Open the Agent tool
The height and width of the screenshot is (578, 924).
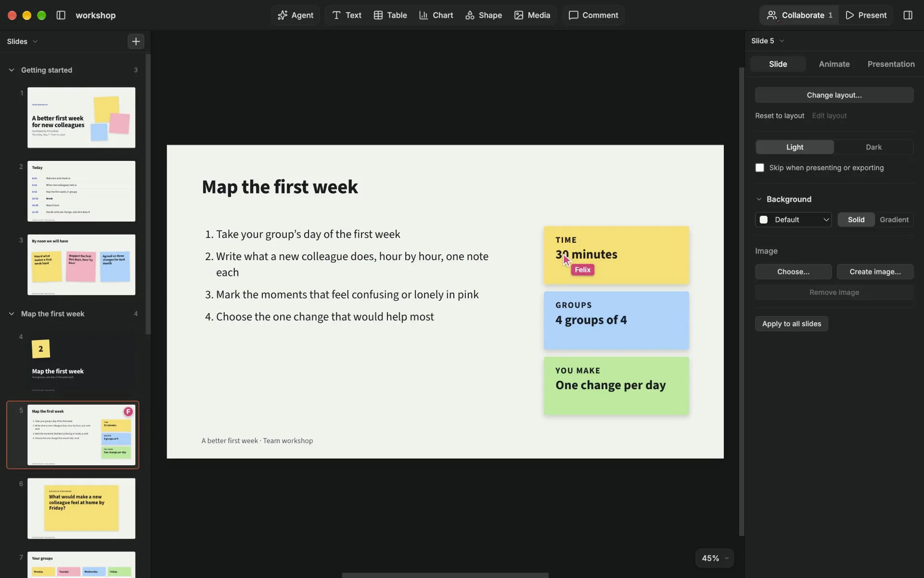pos(295,15)
